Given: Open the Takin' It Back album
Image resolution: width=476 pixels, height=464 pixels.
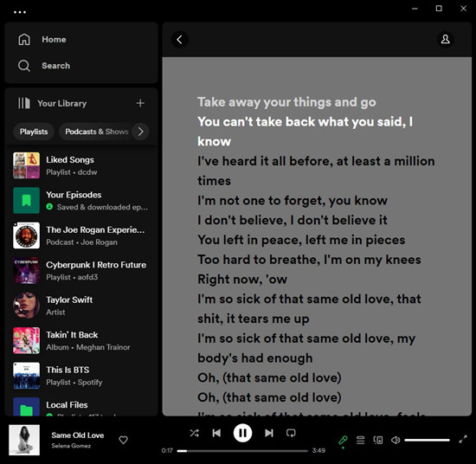Looking at the screenshot, I should (81, 340).
